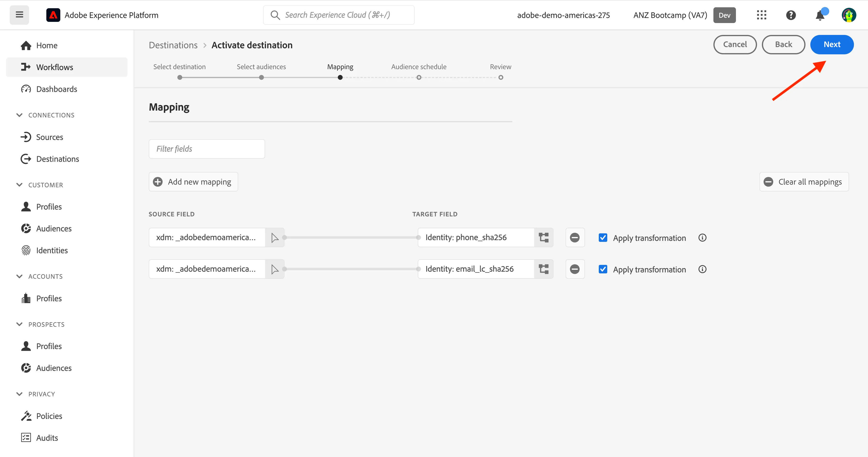
Task: Collapse the PRIVACY section
Action: [20, 394]
